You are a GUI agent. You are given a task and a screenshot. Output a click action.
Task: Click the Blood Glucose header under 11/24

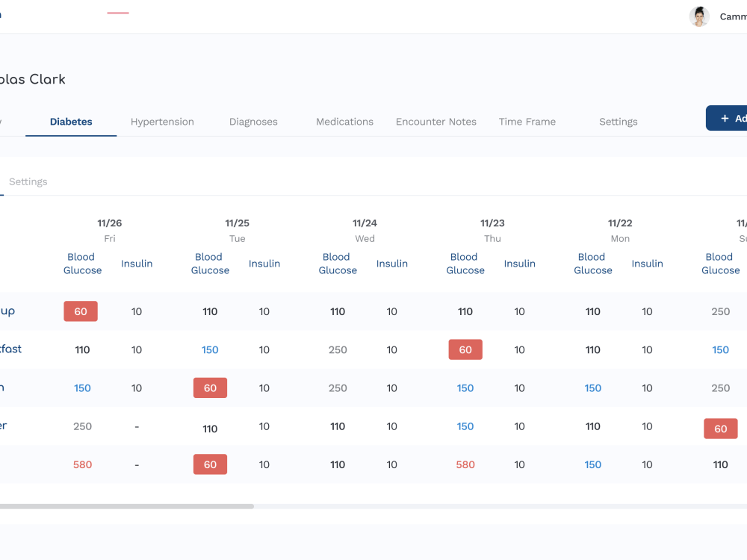point(338,264)
